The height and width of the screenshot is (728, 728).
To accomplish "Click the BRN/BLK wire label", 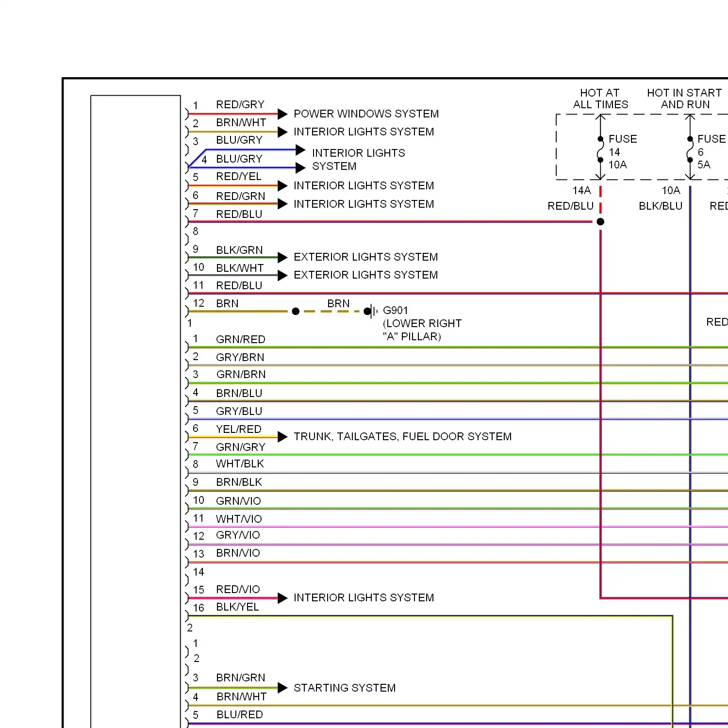I will 239,482.
